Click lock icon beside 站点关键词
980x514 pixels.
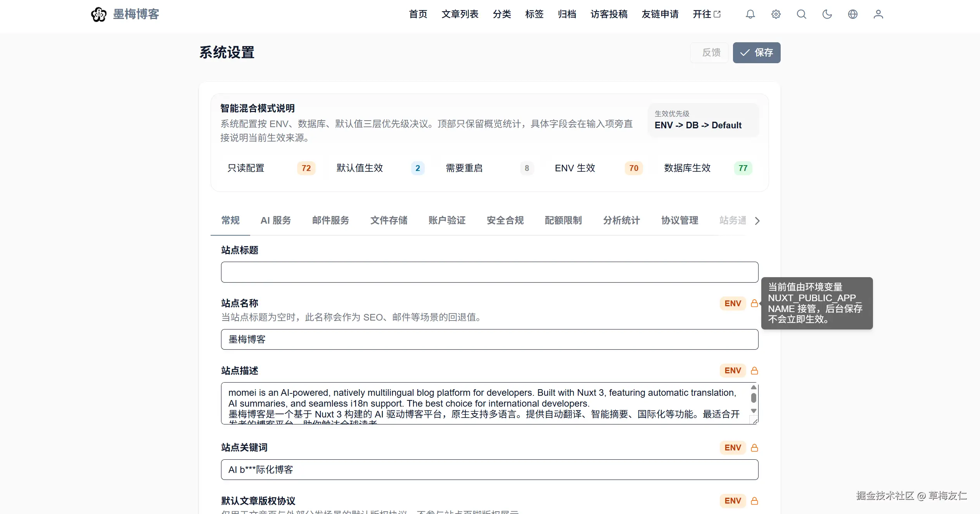[754, 448]
